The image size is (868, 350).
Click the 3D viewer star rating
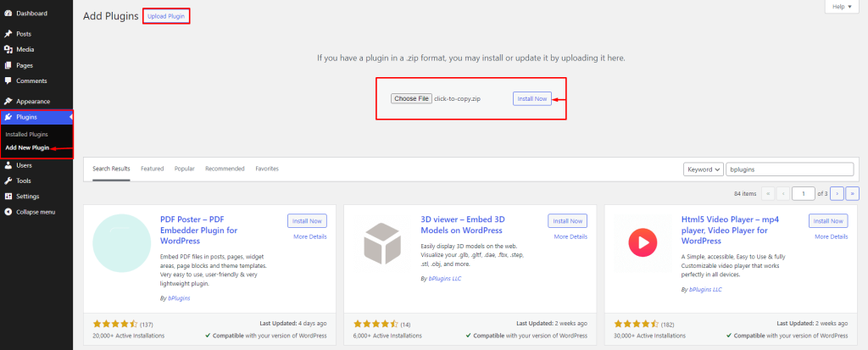pyautogui.click(x=376, y=324)
